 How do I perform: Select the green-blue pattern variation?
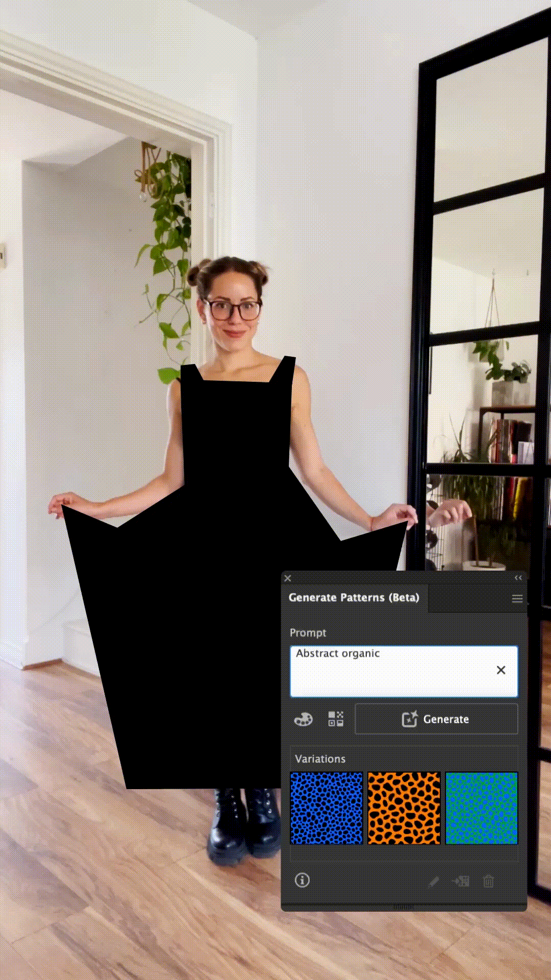tap(482, 808)
